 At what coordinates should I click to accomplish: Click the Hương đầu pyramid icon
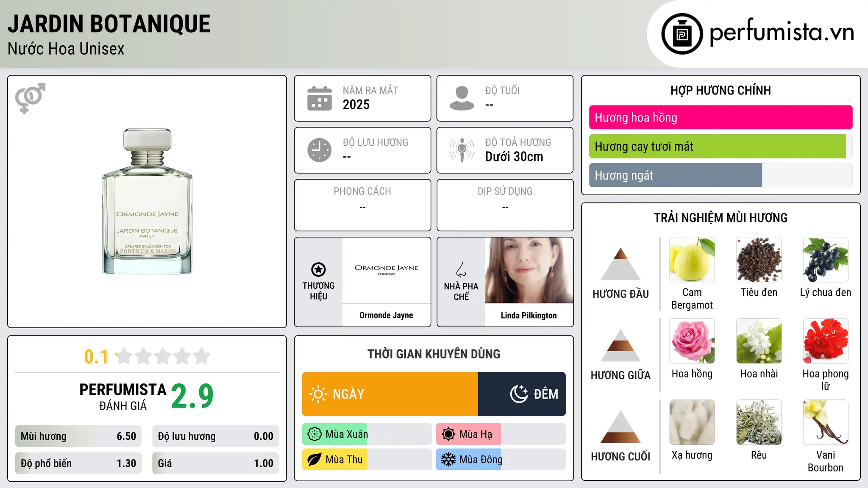click(x=621, y=264)
